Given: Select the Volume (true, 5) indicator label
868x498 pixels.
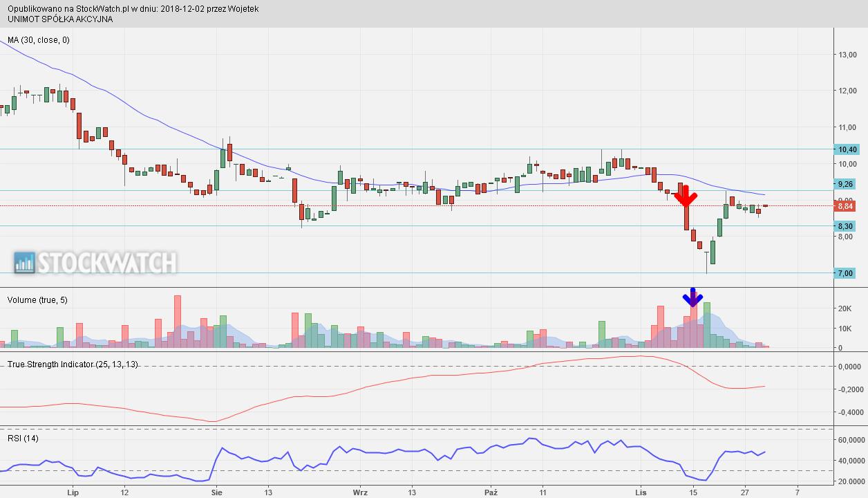Looking at the screenshot, I should click(37, 300).
